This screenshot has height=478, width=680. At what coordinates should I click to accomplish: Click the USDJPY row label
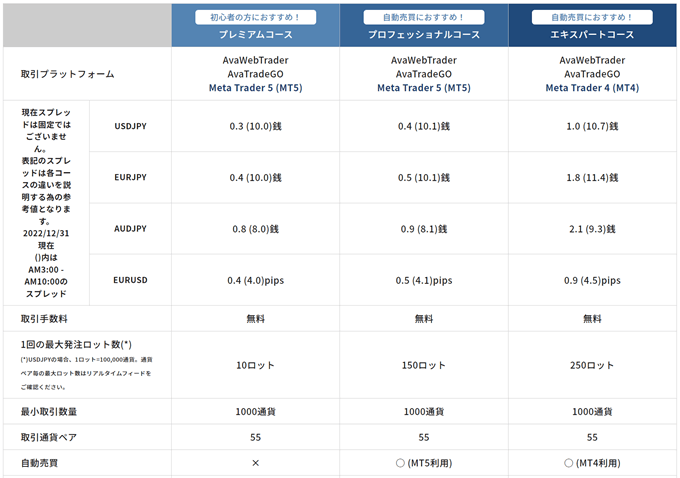[x=131, y=126]
